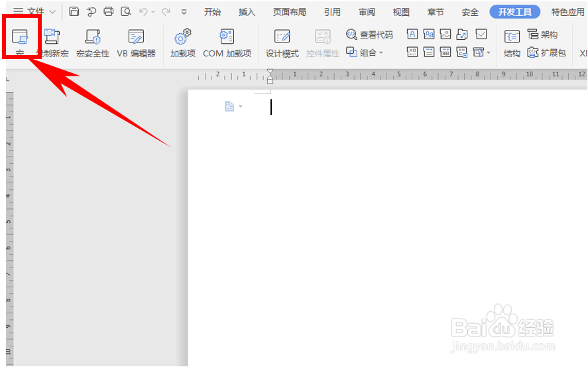Viewport: 588px width, 367px height.
Task: Switch to the 视图 tab
Action: 401,12
